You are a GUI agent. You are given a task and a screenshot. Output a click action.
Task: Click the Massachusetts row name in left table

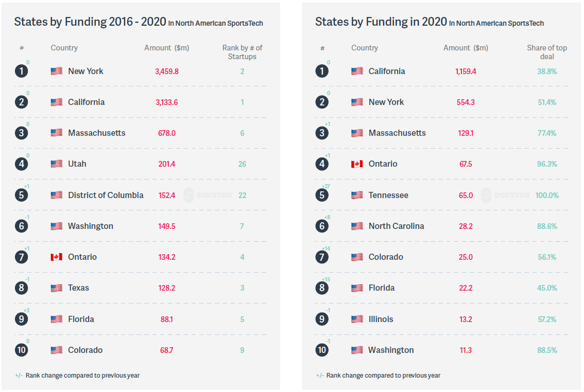(x=96, y=133)
